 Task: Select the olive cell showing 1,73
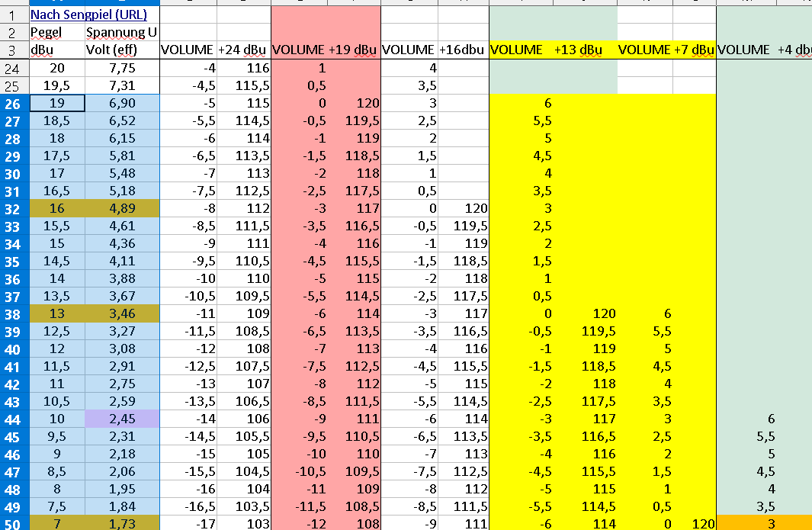tap(122, 523)
